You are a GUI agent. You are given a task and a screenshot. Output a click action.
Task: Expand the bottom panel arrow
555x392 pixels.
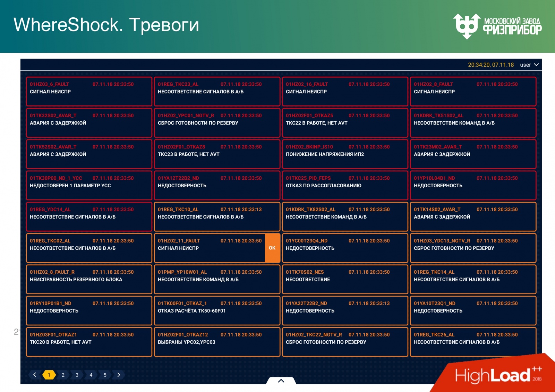pos(281,381)
